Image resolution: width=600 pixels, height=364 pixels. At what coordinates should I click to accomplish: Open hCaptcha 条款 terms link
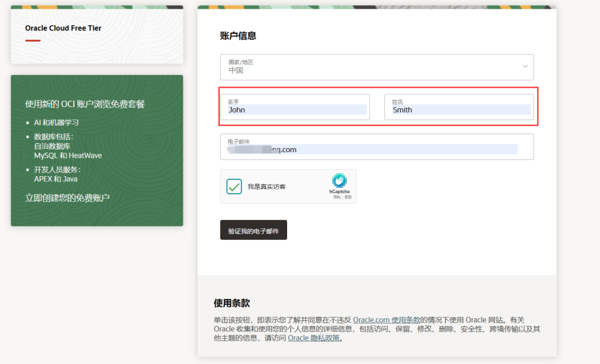[x=347, y=197]
